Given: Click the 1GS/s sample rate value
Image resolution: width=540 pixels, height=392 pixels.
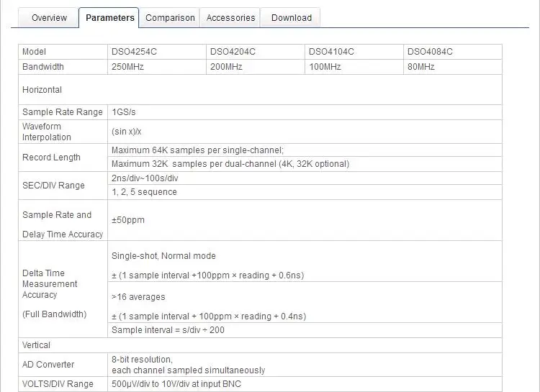Looking at the screenshot, I should pyautogui.click(x=124, y=112).
